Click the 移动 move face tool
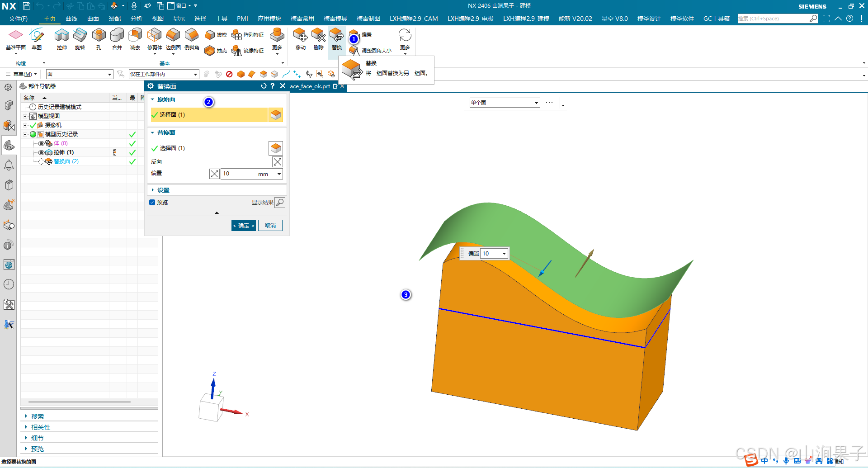The height and width of the screenshot is (468, 868). point(301,39)
